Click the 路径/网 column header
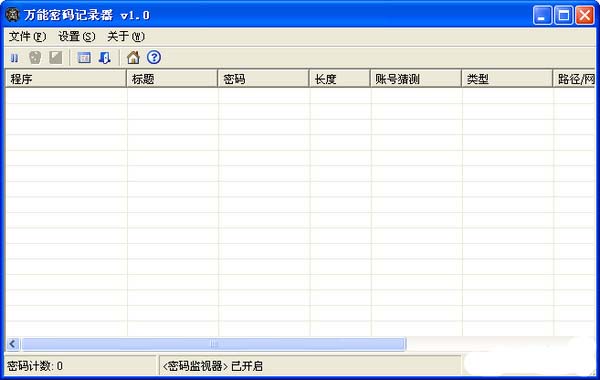 pyautogui.click(x=574, y=79)
